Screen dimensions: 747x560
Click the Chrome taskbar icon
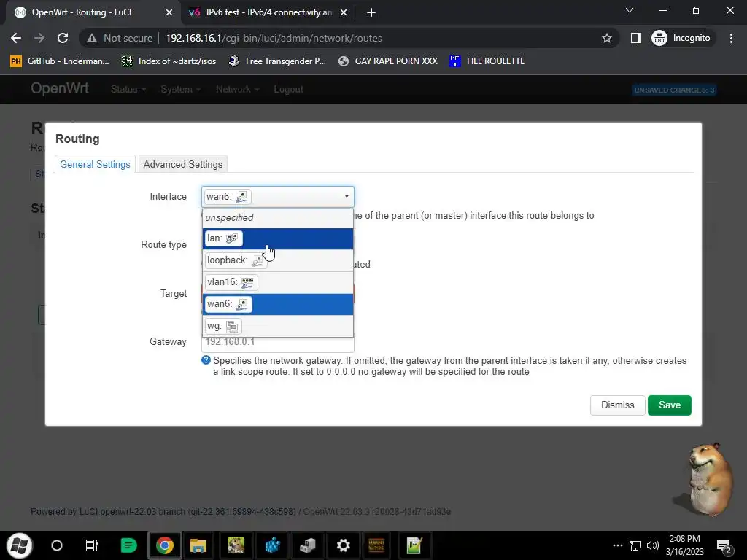164,545
